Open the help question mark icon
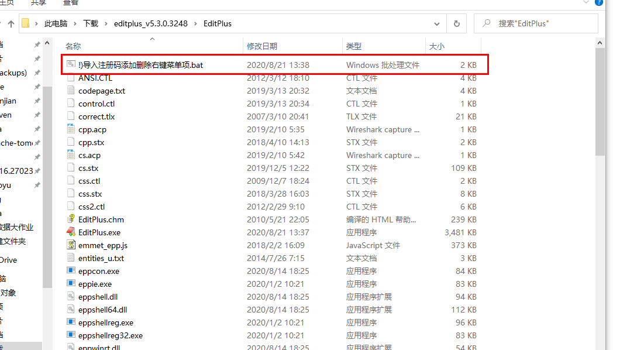The height and width of the screenshot is (350, 644). pyautogui.click(x=599, y=2)
